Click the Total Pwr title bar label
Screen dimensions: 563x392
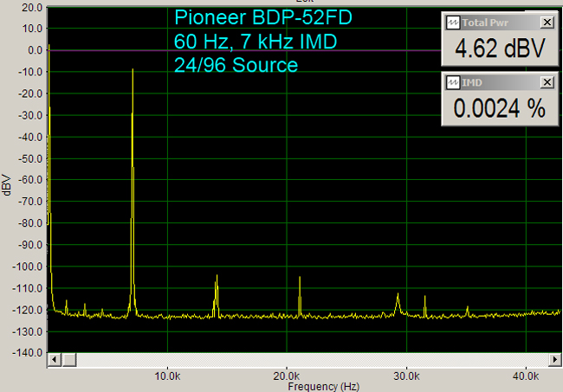(x=485, y=22)
